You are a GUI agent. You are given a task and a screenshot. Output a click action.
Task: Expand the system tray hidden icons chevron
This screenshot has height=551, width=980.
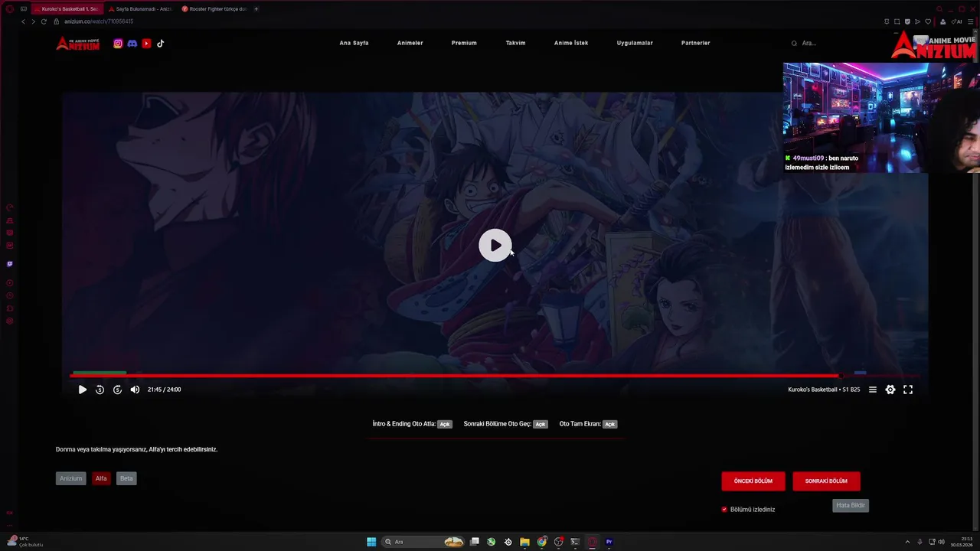click(x=907, y=542)
